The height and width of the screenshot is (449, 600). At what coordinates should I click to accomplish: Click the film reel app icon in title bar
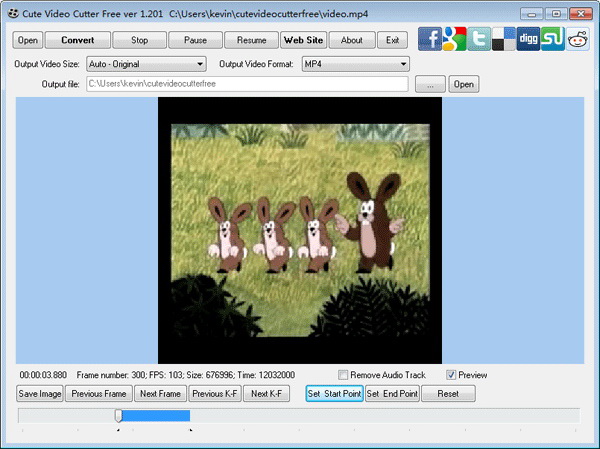pos(13,14)
